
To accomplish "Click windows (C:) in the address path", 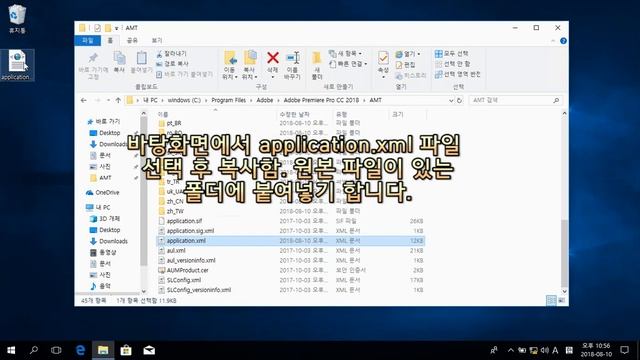I will 184,100.
